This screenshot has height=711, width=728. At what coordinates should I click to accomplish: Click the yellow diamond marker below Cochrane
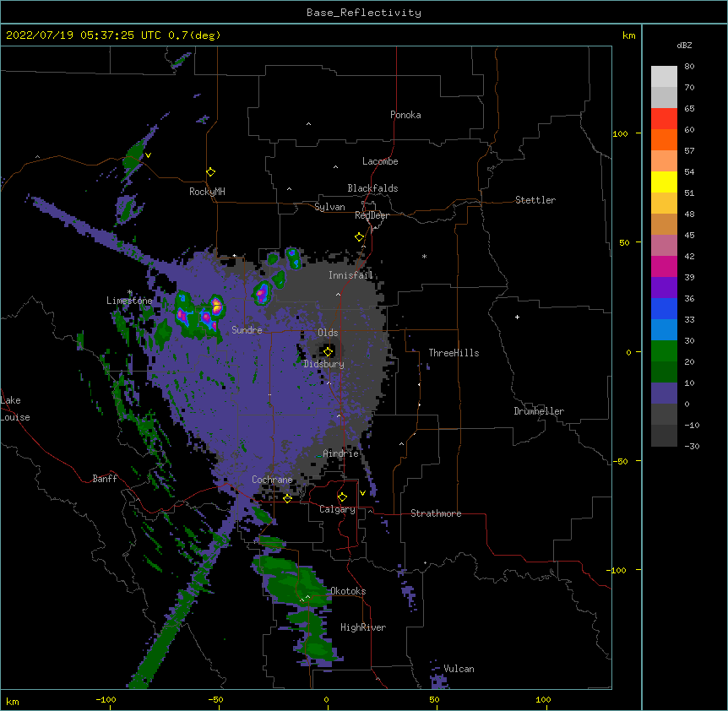tap(287, 498)
